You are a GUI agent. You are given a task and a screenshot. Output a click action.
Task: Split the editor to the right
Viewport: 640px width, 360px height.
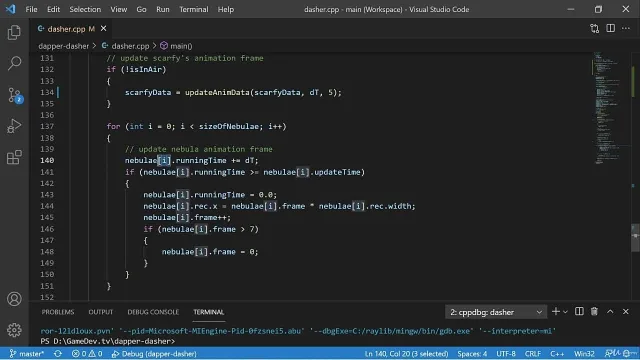[x=610, y=28]
